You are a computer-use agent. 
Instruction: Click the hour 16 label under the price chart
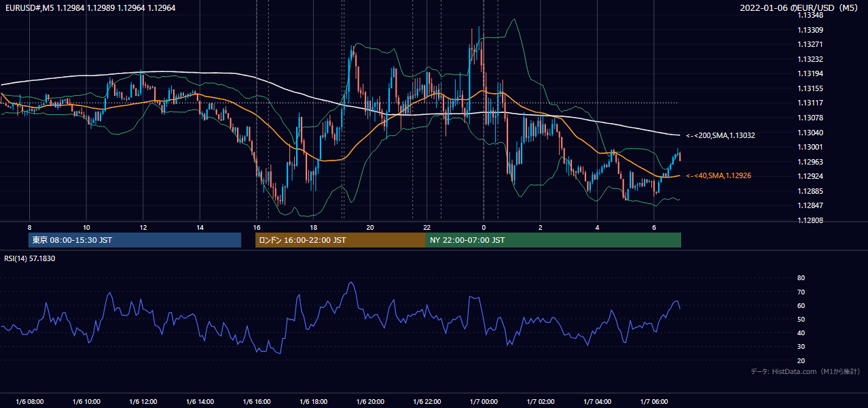tap(256, 227)
